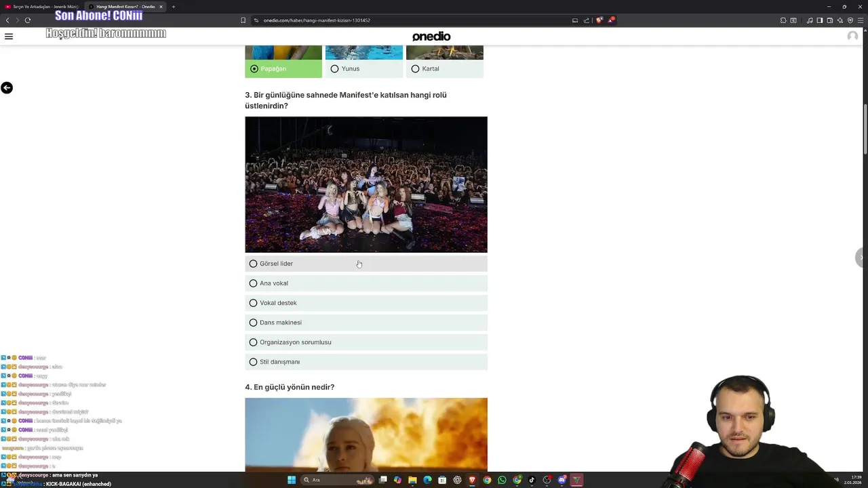Open File Explorer from taskbar
Viewport: 868px width, 488px height.
tap(412, 480)
